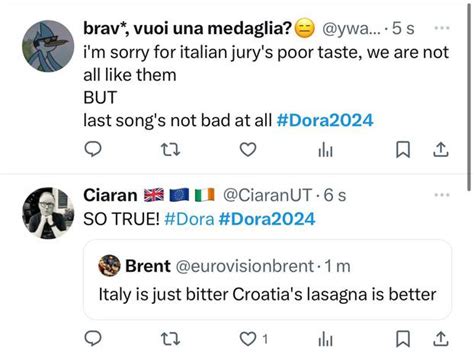
Task: Reply to the Italian jury apology tweet
Action: pos(93,149)
